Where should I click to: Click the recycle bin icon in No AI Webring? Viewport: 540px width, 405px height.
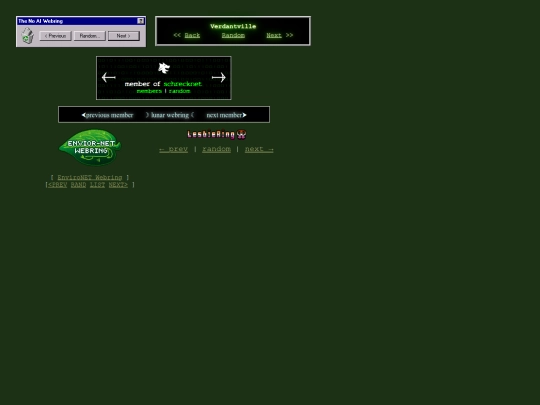[x=28, y=35]
